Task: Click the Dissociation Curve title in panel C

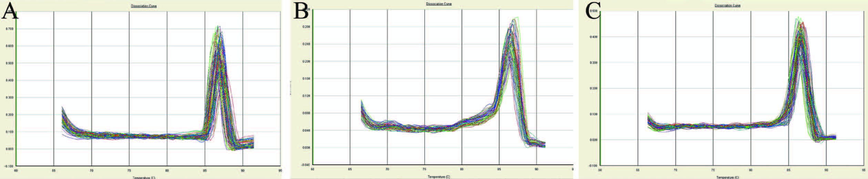Action: [727, 5]
